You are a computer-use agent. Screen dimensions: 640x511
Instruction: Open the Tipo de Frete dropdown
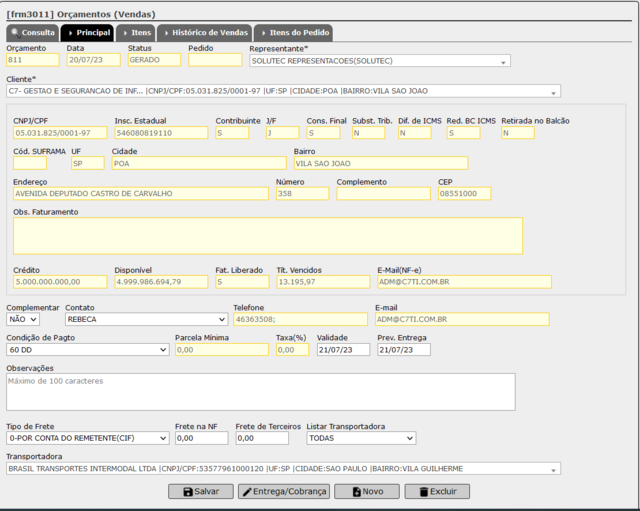tap(88, 438)
